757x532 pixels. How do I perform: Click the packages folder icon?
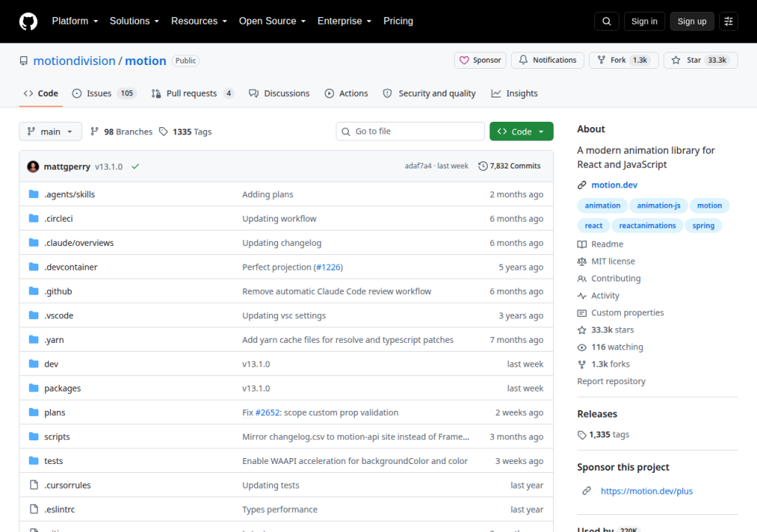(x=33, y=388)
